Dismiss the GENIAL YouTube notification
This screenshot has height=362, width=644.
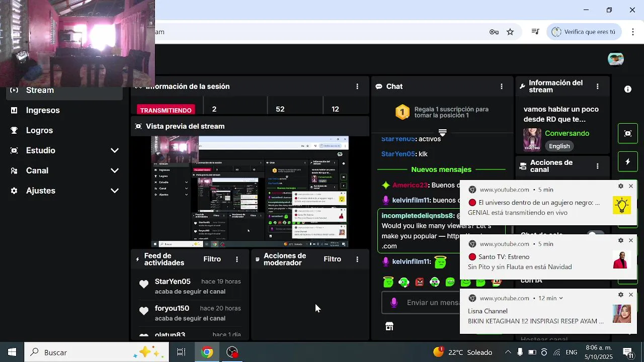click(x=631, y=186)
